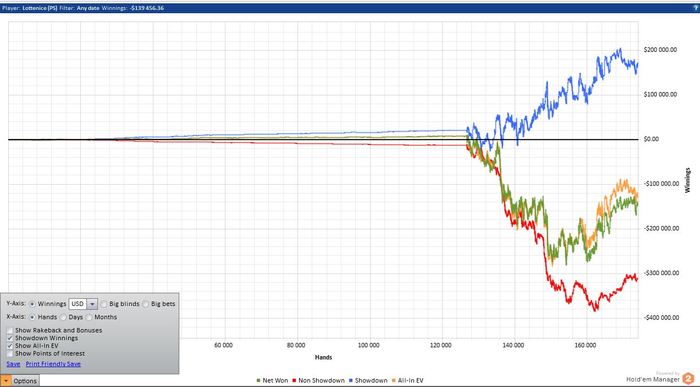
Task: Click the Player Lottenice header text
Action: [30, 8]
